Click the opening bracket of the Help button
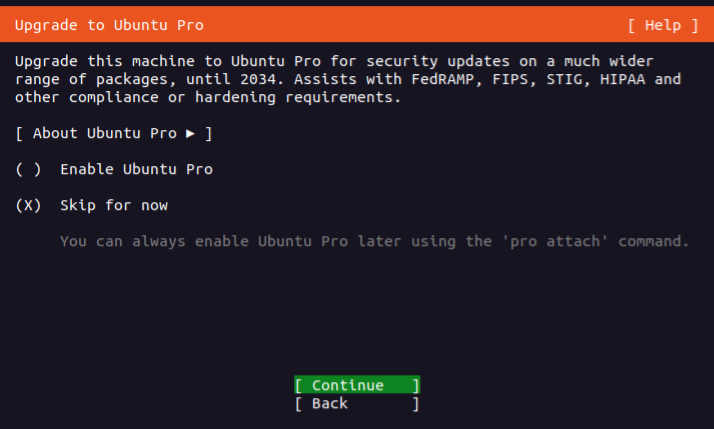714x429 pixels. [632, 25]
